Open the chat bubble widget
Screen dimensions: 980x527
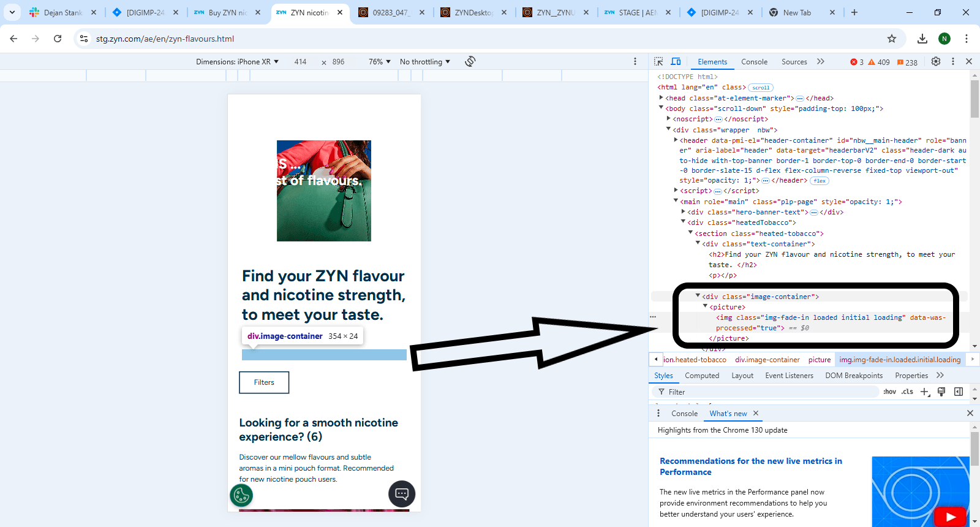tap(402, 494)
